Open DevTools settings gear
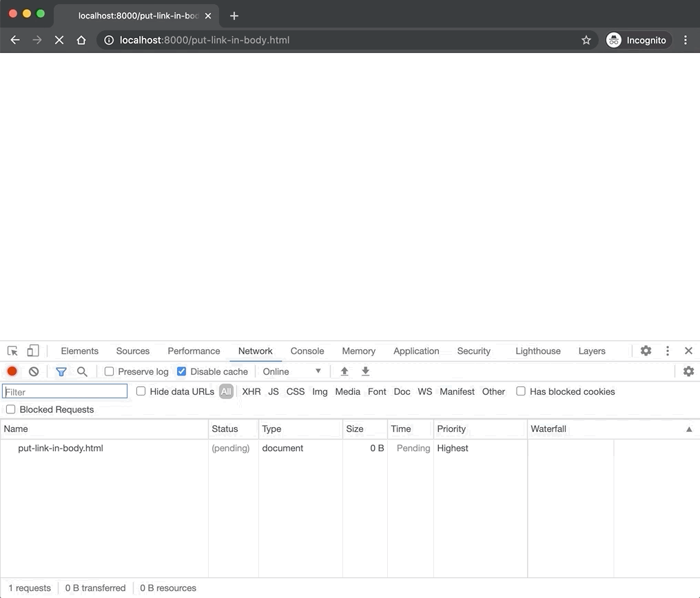This screenshot has height=598, width=700. pos(646,351)
